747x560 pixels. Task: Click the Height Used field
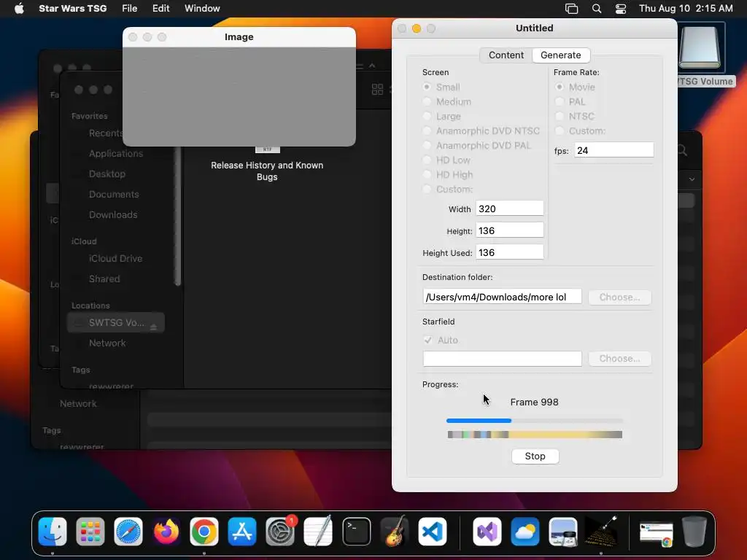[x=509, y=252]
